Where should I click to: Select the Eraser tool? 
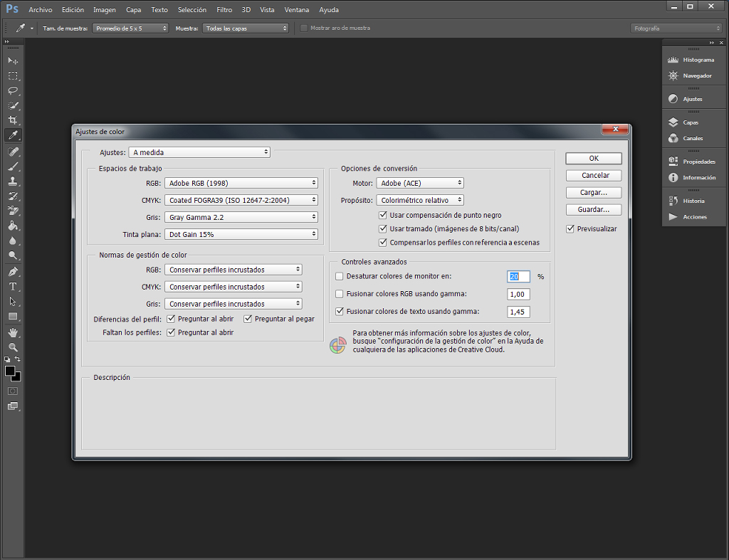click(x=13, y=211)
